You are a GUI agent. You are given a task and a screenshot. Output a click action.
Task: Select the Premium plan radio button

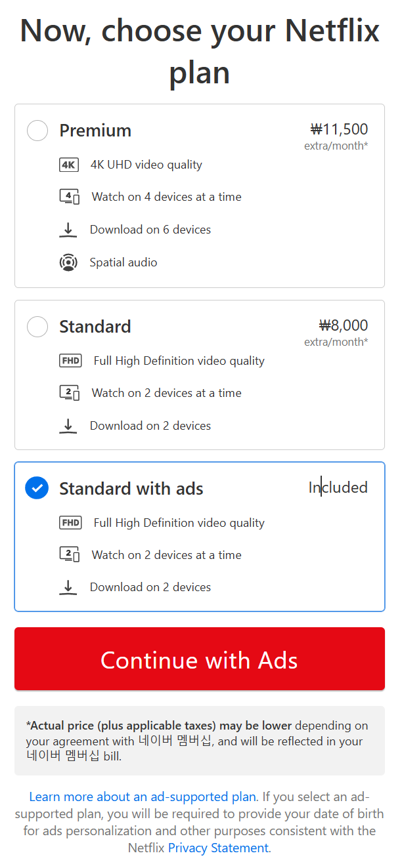point(37,131)
